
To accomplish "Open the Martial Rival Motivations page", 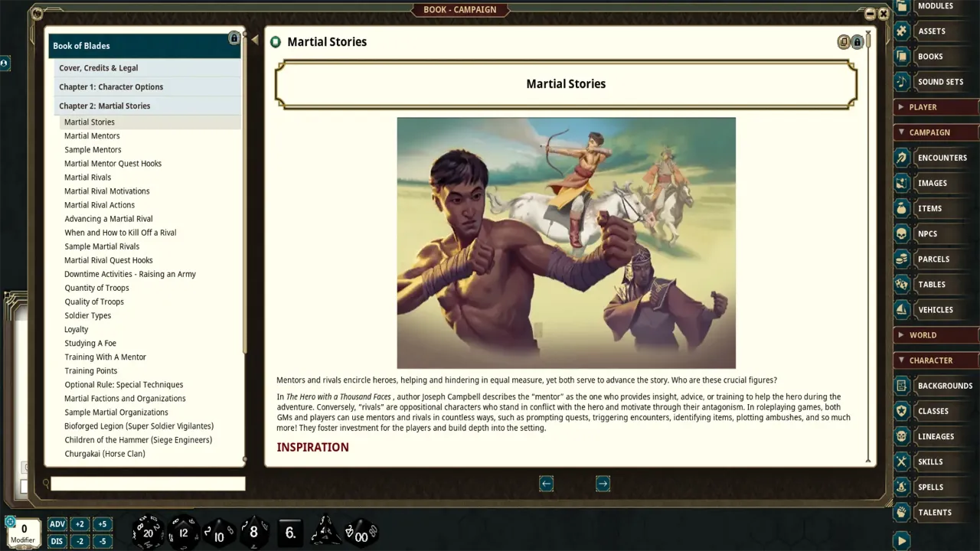I will (x=107, y=191).
